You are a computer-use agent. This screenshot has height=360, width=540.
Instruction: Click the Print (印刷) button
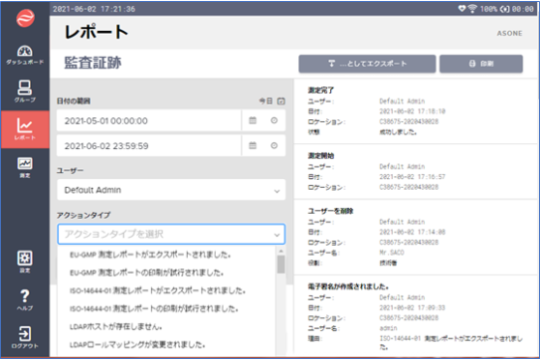(x=481, y=64)
